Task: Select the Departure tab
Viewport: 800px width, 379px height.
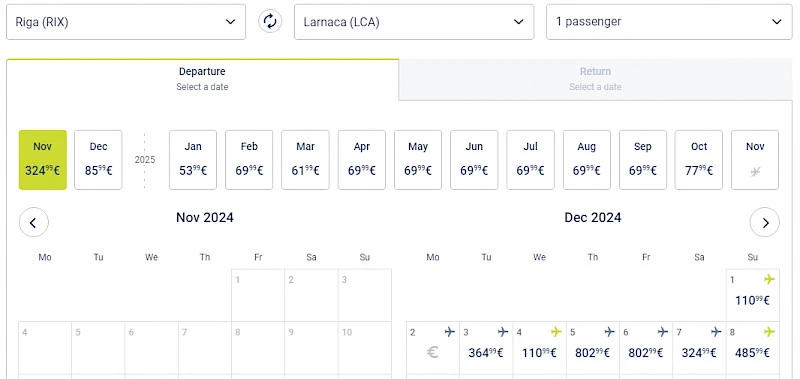Action: pos(203,79)
